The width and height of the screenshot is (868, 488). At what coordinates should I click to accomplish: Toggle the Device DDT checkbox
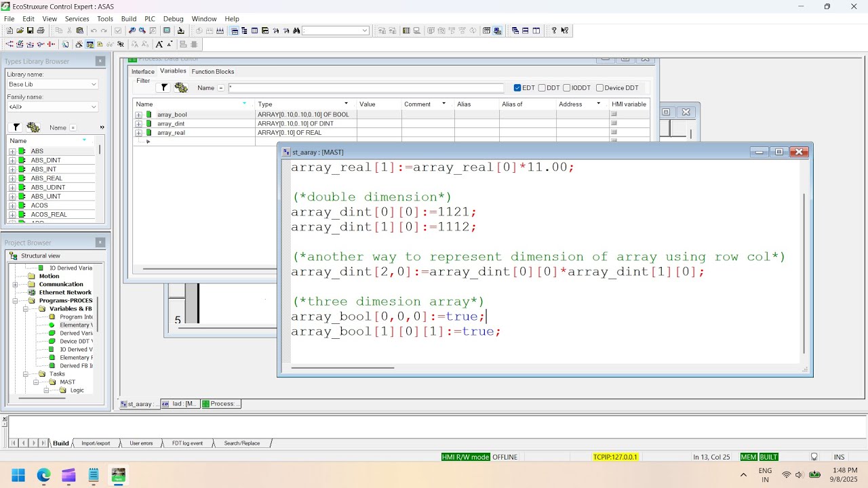tap(599, 87)
